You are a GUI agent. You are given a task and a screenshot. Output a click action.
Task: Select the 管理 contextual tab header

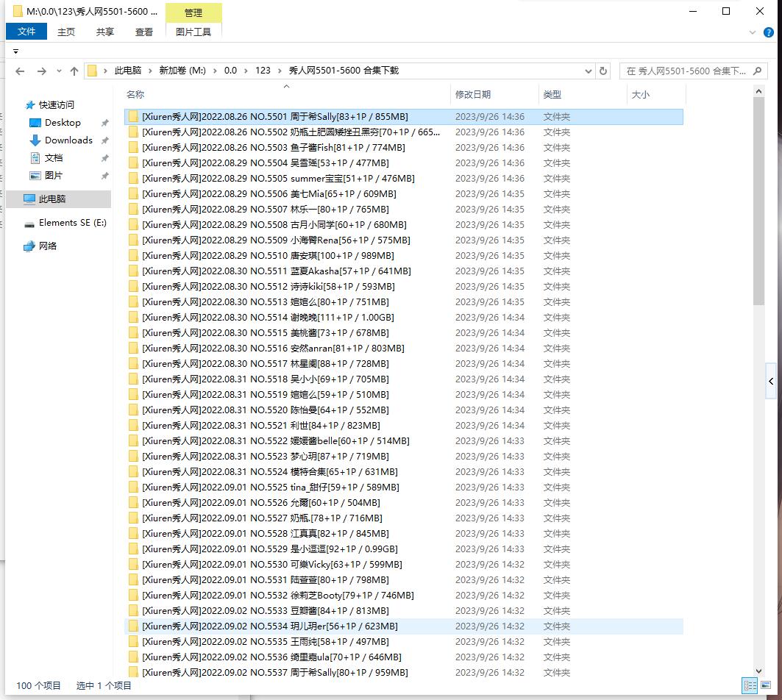point(193,13)
